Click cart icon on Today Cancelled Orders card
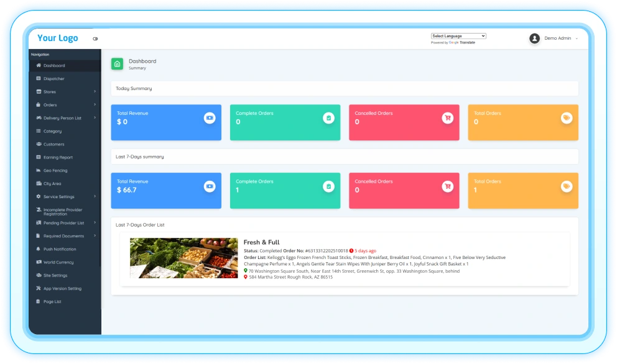Screen dimensions: 617x364 tap(447, 118)
